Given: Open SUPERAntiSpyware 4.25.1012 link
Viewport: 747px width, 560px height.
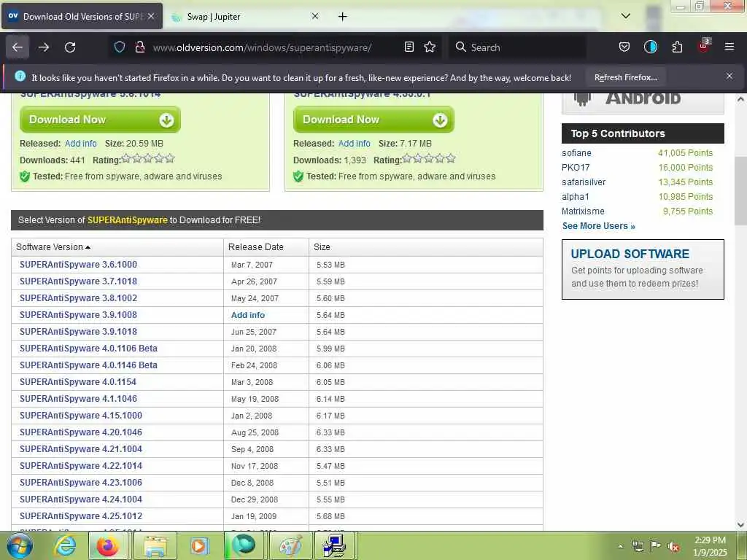Looking at the screenshot, I should [81, 516].
